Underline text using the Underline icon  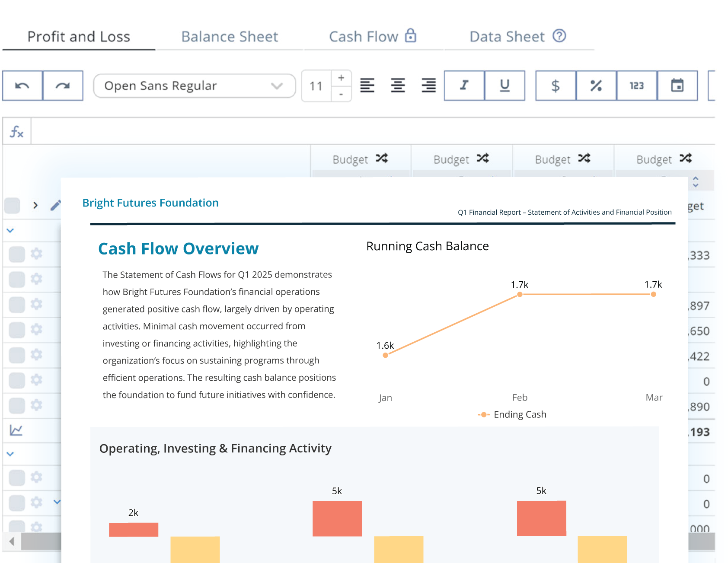(x=504, y=86)
